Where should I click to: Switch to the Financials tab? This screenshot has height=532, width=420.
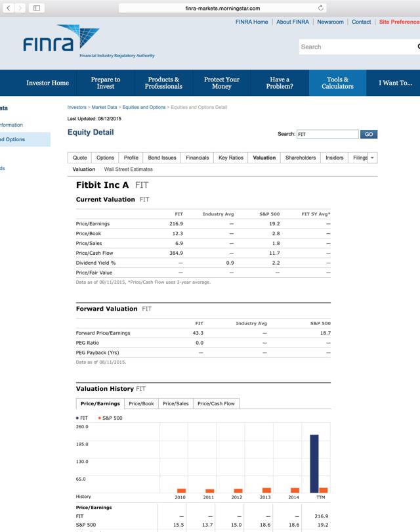tap(198, 158)
